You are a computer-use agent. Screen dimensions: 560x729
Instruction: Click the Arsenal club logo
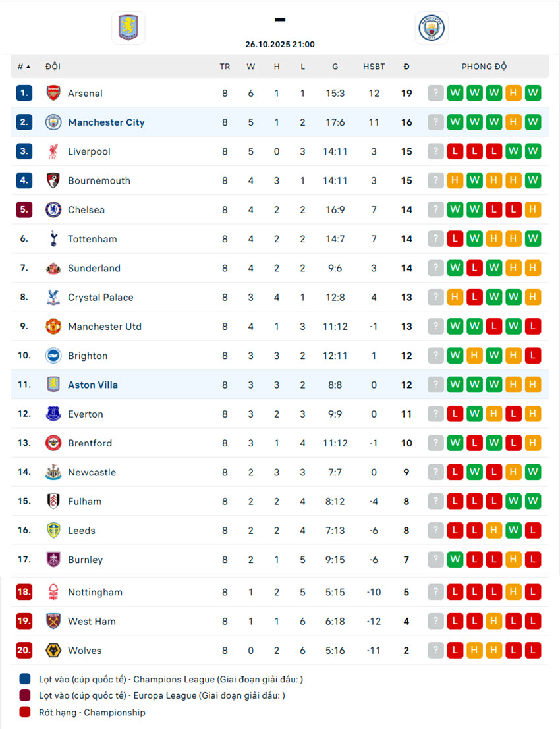click(53, 94)
